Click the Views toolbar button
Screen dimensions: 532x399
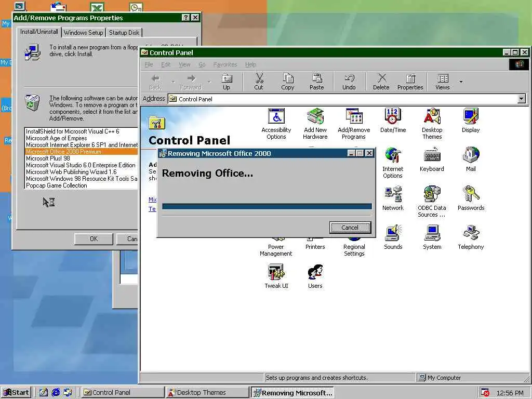(x=443, y=82)
